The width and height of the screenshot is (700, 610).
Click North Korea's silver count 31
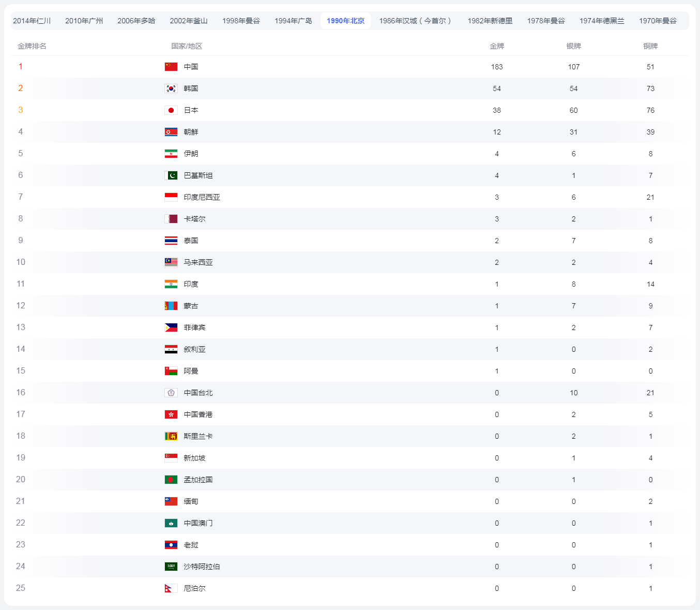click(574, 132)
